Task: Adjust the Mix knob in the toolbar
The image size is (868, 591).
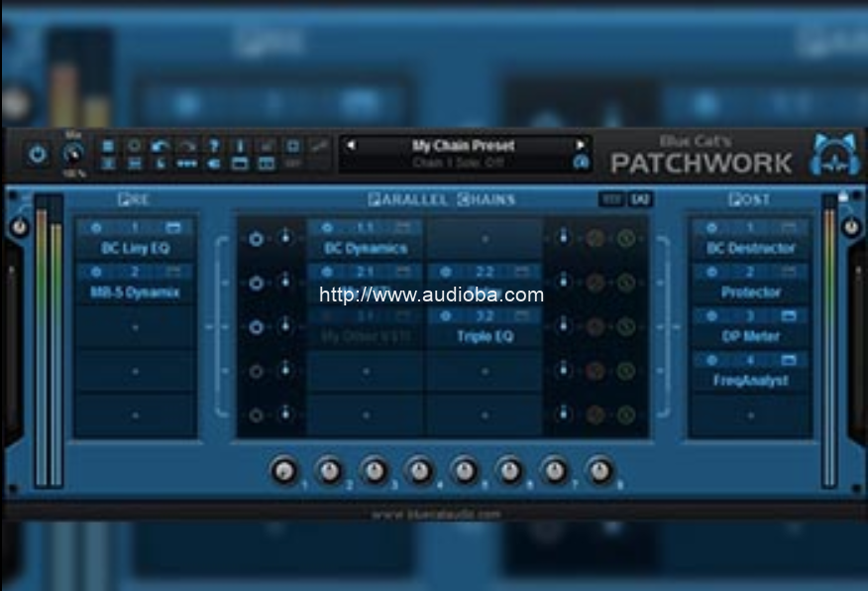Action: click(73, 154)
